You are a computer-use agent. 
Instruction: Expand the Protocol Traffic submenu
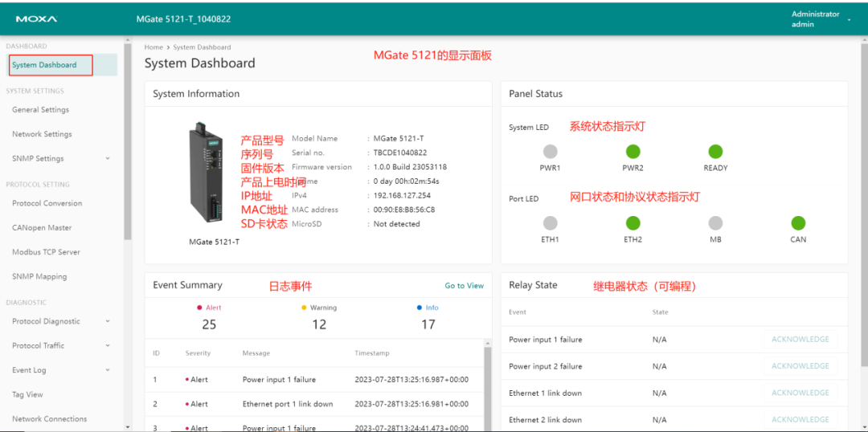pos(108,345)
